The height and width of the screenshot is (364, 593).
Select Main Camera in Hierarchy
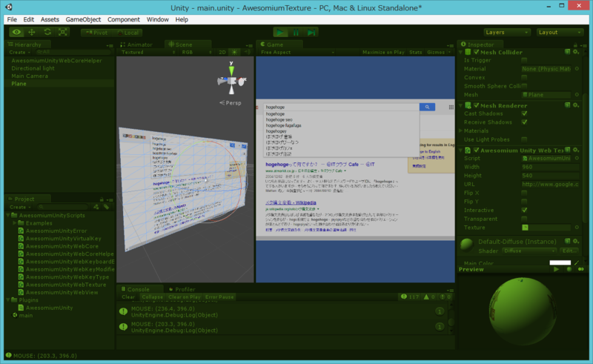coord(30,76)
